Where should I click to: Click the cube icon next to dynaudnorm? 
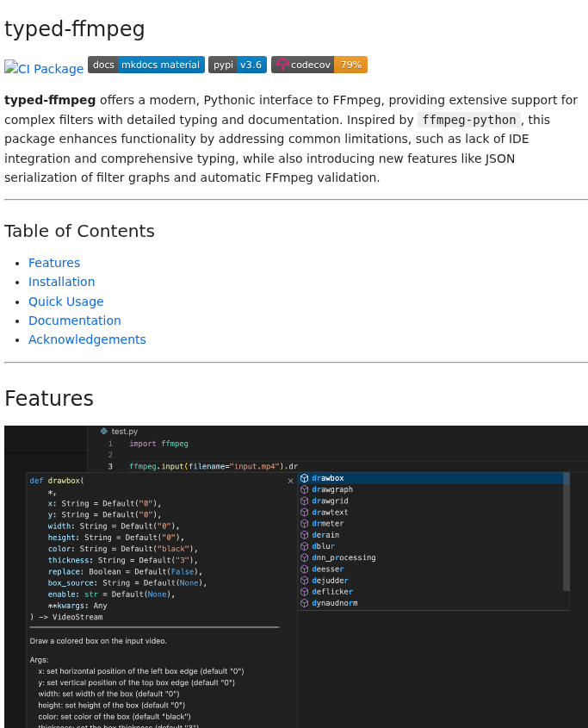pos(304,602)
